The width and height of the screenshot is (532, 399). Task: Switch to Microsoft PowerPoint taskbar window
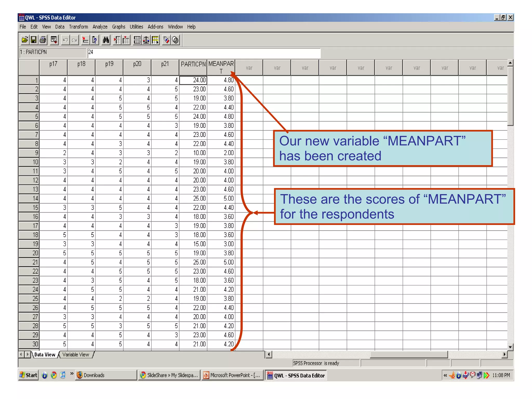click(232, 375)
